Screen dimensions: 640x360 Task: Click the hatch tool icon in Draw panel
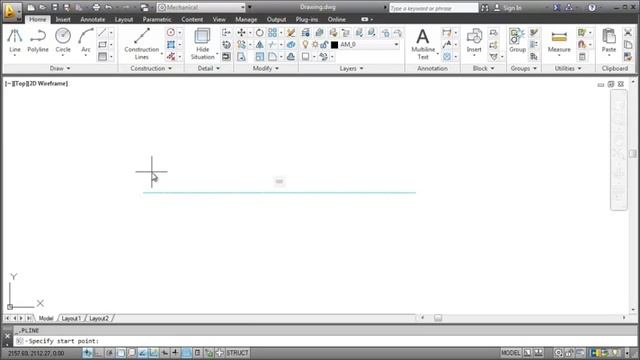(102, 57)
